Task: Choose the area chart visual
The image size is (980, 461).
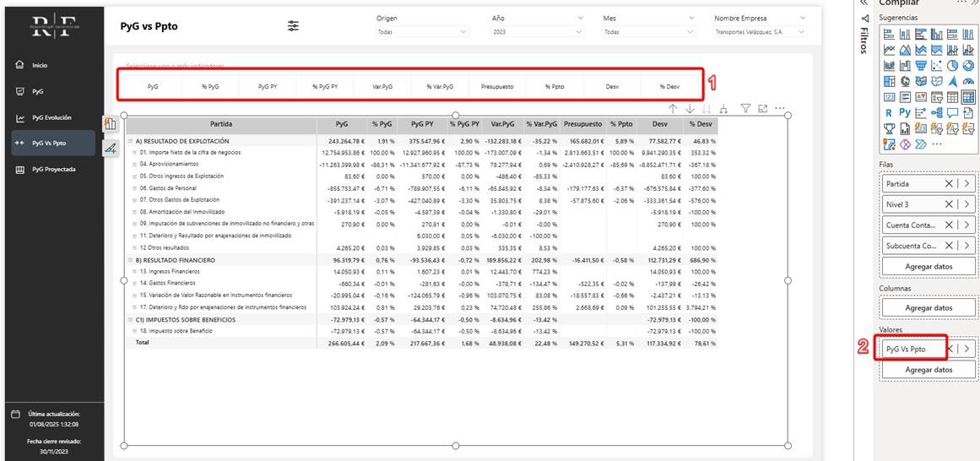Action: [904, 50]
